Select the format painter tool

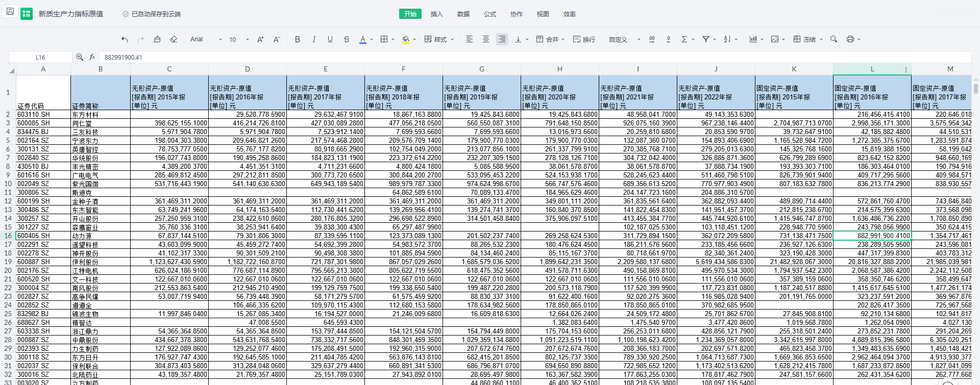157,39
